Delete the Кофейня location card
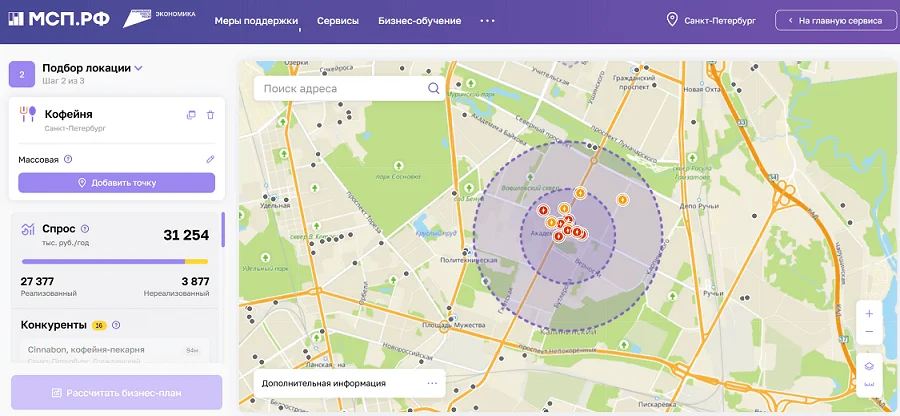900x416 pixels. point(210,115)
